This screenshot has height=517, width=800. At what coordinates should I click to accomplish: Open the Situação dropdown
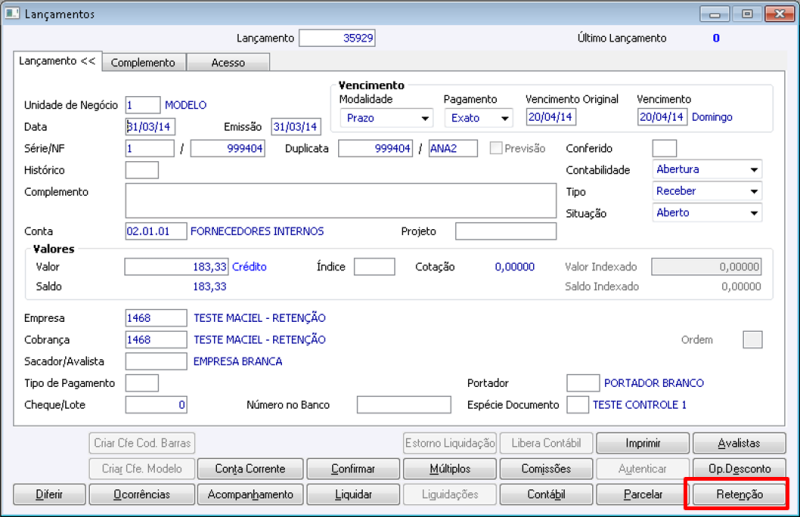[x=707, y=213]
